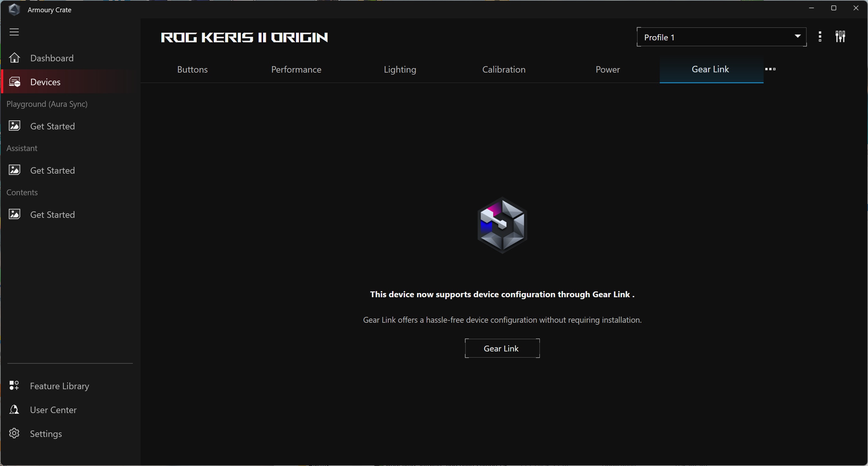Open Get Started under Playground (Aura Sync)
This screenshot has height=466, width=868.
click(x=70, y=126)
